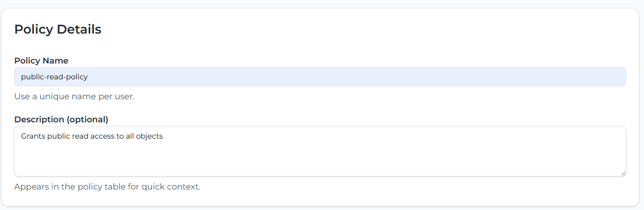Place cursor on "public-read-policy" text
Viewport: 644px width, 210px height.
(x=54, y=77)
